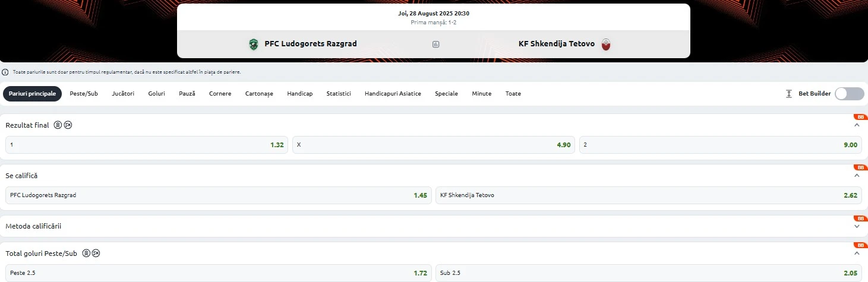
Task: Open match statistics icon between team names
Action: tap(435, 44)
